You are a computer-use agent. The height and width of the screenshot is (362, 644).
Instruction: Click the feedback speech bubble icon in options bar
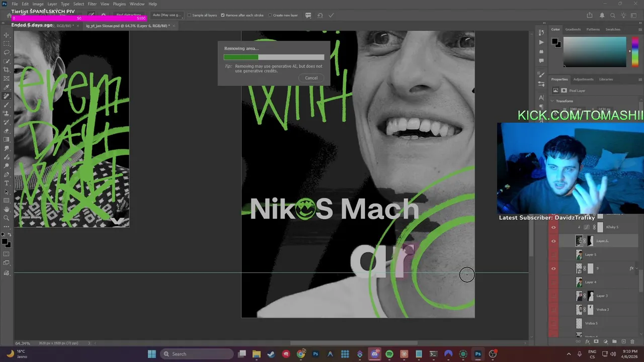point(308,15)
